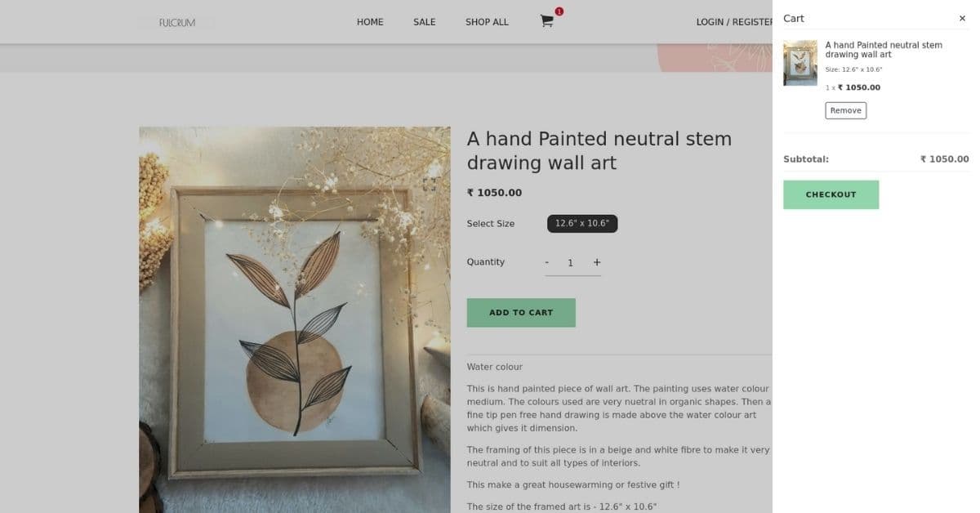Image resolution: width=980 pixels, height=513 pixels.
Task: Click the cart item thumbnail image
Action: click(800, 63)
